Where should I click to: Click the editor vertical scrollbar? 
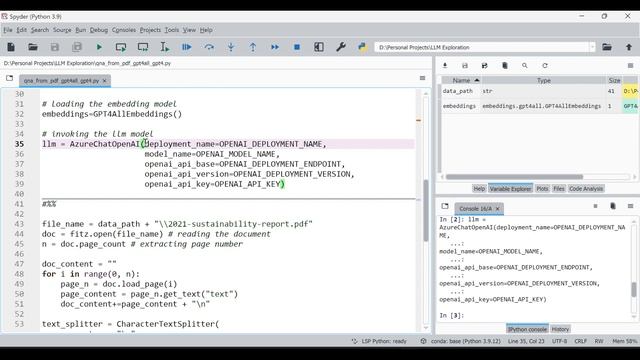(x=426, y=210)
